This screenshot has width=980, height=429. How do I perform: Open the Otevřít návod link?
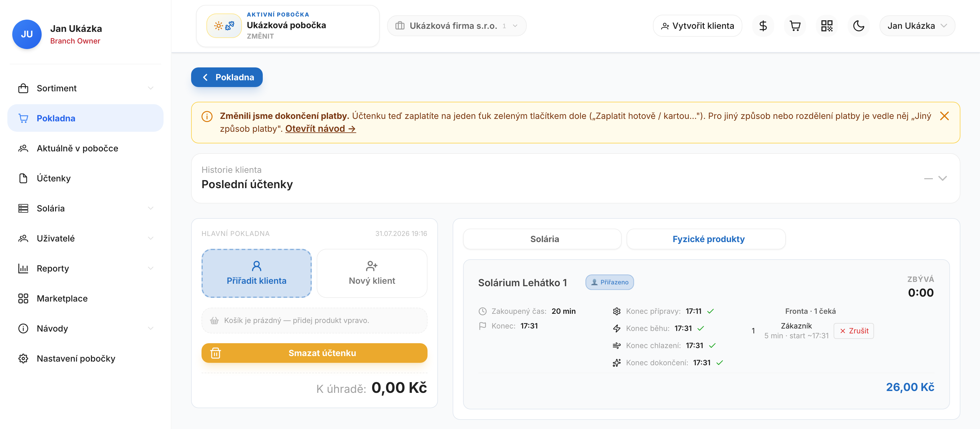coord(320,129)
